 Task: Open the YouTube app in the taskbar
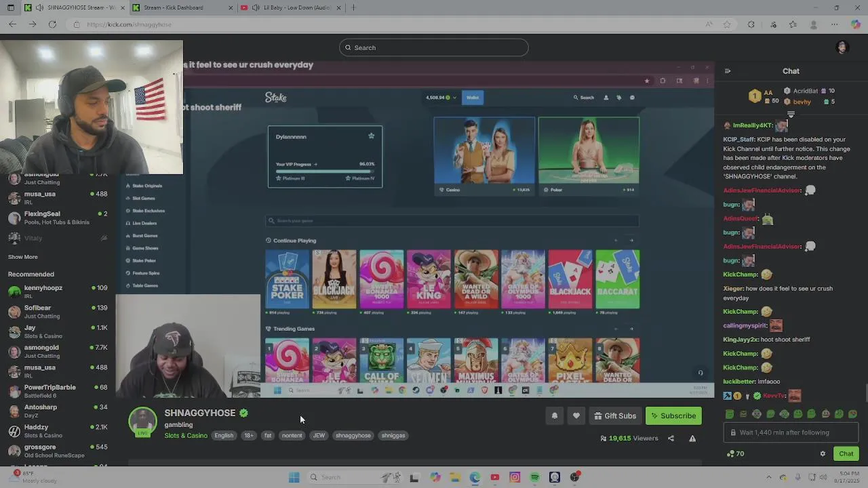(x=494, y=477)
